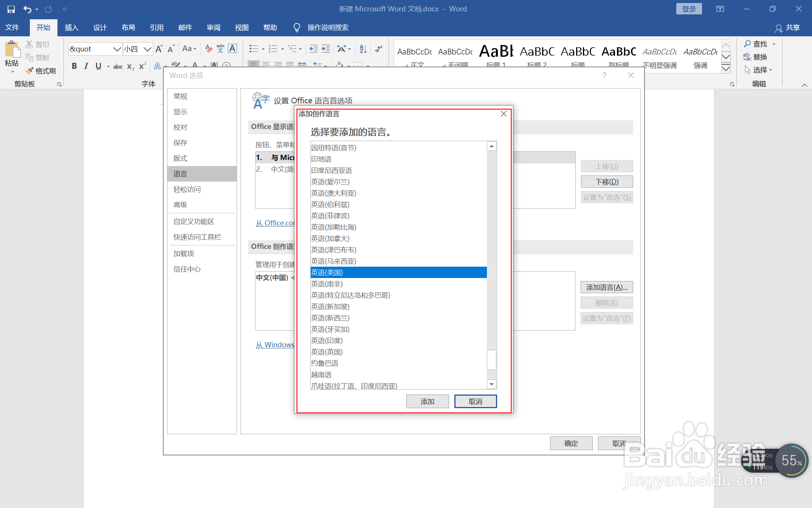Toggle show paragraph marks icon
Screen dimensions: 812x508
click(379, 49)
